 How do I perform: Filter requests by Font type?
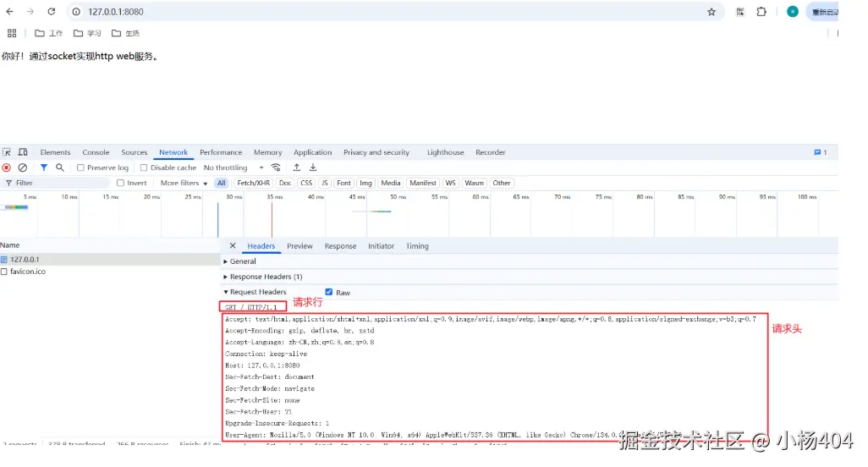click(343, 183)
